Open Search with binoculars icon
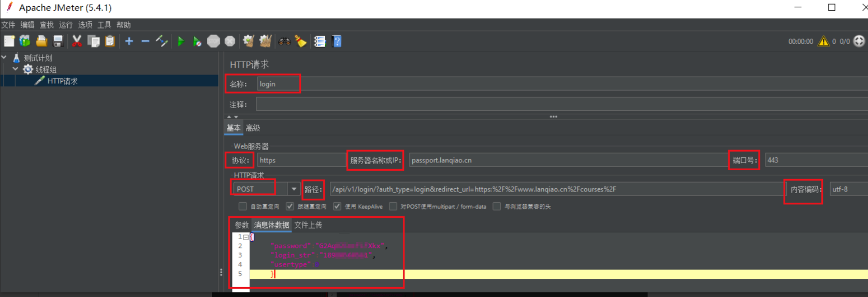 (284, 41)
